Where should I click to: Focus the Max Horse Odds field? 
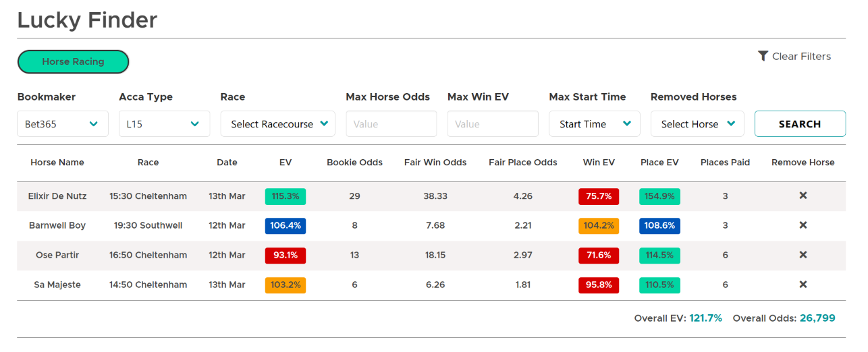[391, 124]
